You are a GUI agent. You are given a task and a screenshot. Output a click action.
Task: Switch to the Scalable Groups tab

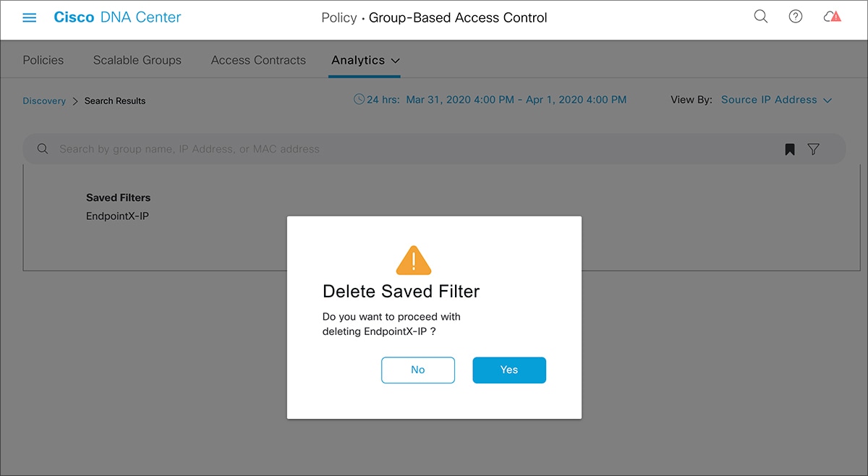[137, 60]
